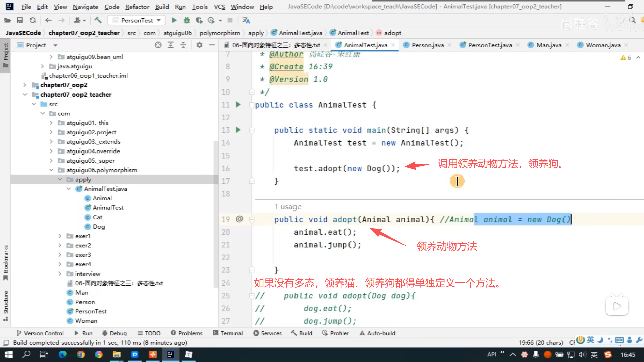Open the Terminal tool window
Viewport: 644px width, 362px height.
228,333
